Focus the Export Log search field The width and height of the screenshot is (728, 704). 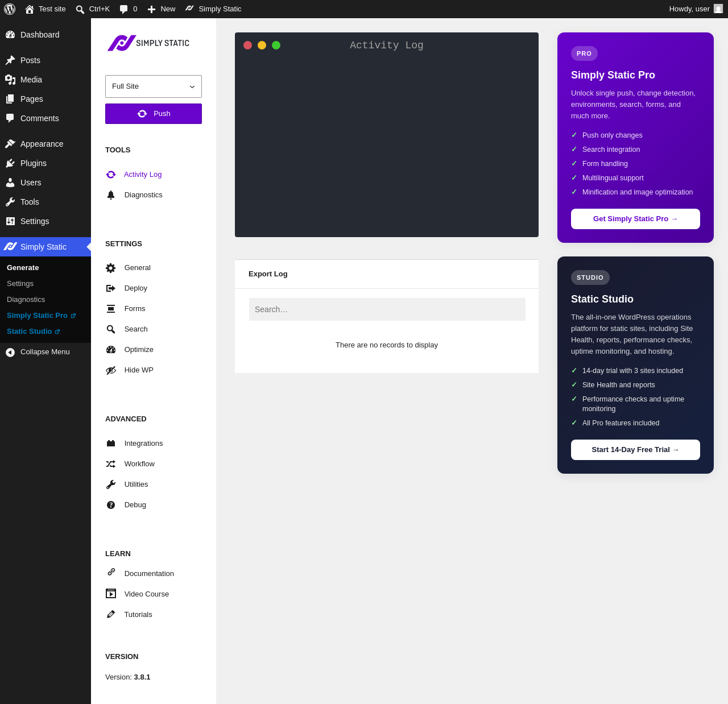pyautogui.click(x=387, y=309)
